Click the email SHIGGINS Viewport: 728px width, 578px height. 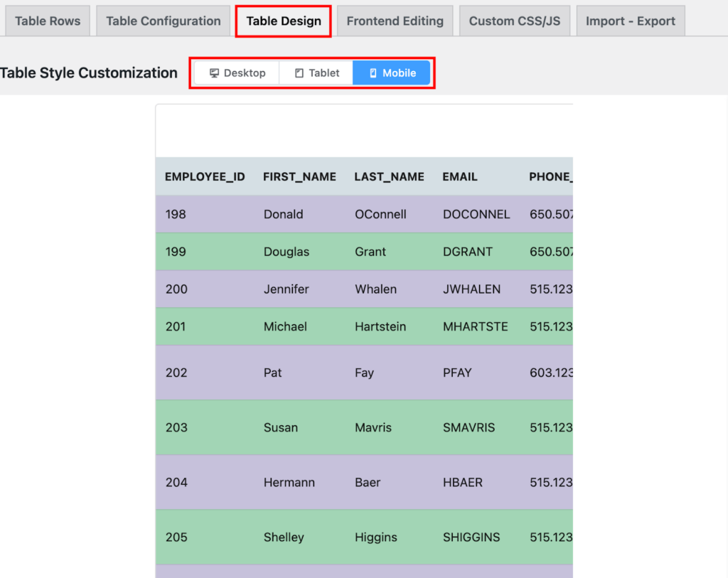pyautogui.click(x=471, y=537)
